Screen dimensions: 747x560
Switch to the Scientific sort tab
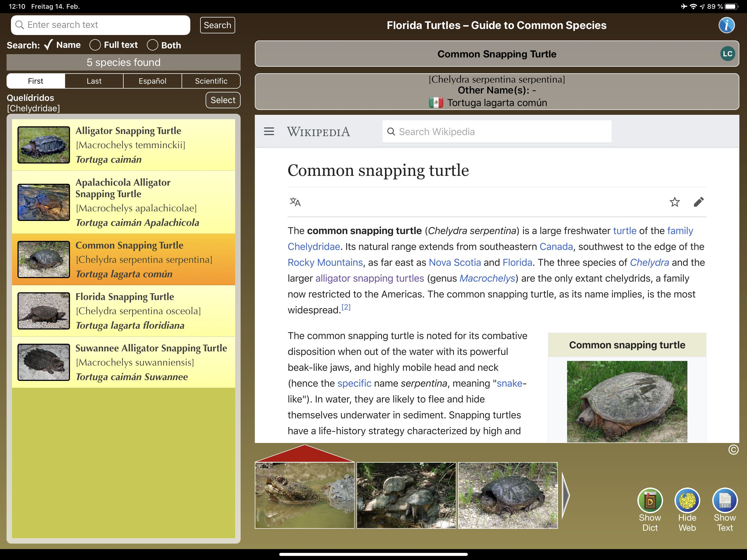pos(211,81)
